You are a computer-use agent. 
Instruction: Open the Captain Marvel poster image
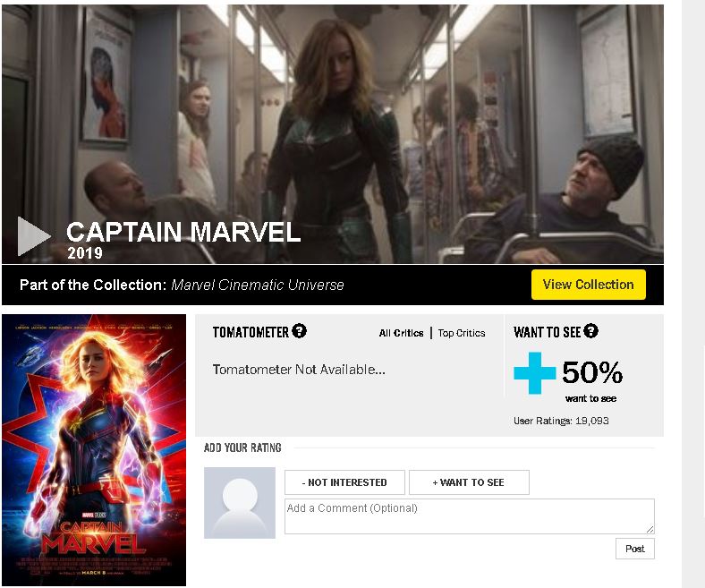(x=94, y=450)
